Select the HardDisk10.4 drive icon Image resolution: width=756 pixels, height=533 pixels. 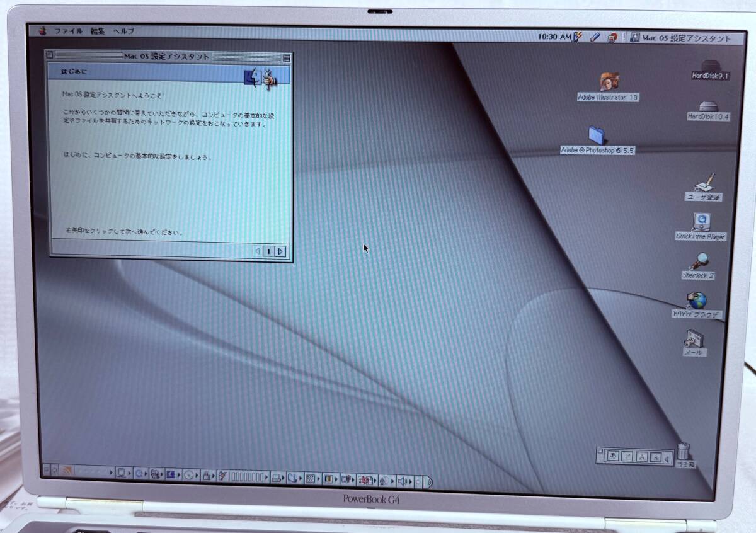click(709, 106)
